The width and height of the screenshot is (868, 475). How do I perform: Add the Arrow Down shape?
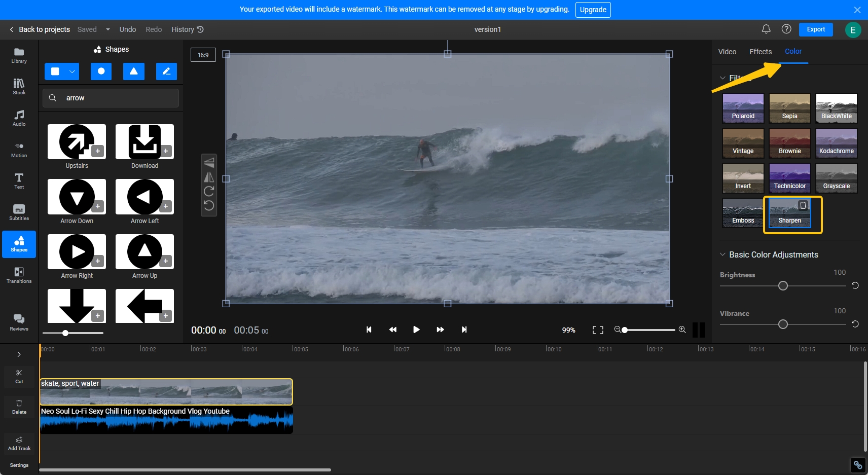[x=98, y=206]
